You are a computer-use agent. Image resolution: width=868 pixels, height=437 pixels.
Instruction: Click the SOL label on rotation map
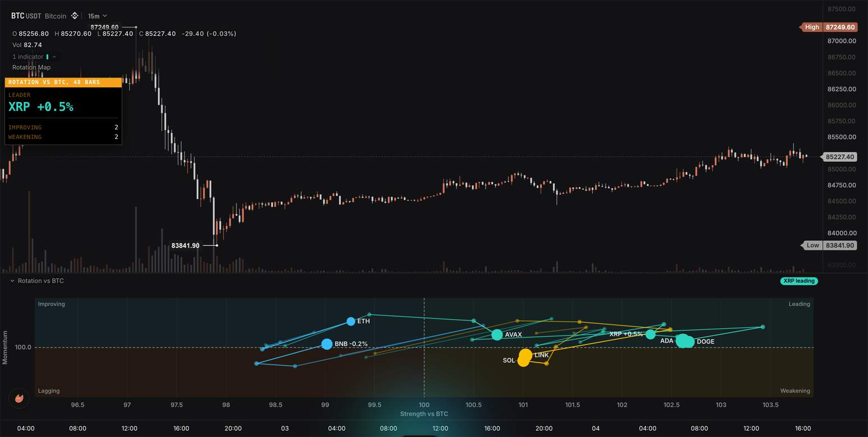click(509, 361)
